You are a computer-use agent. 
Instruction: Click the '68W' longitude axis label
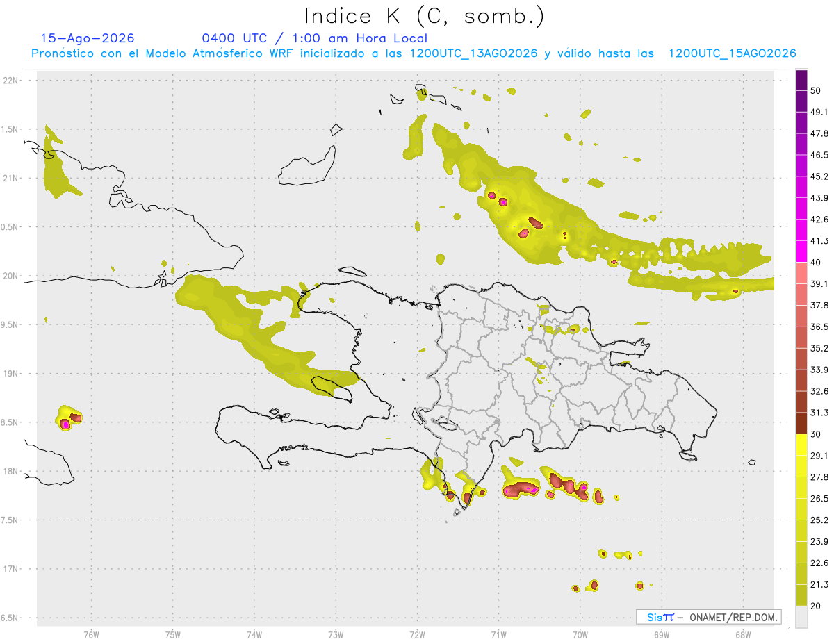click(742, 635)
